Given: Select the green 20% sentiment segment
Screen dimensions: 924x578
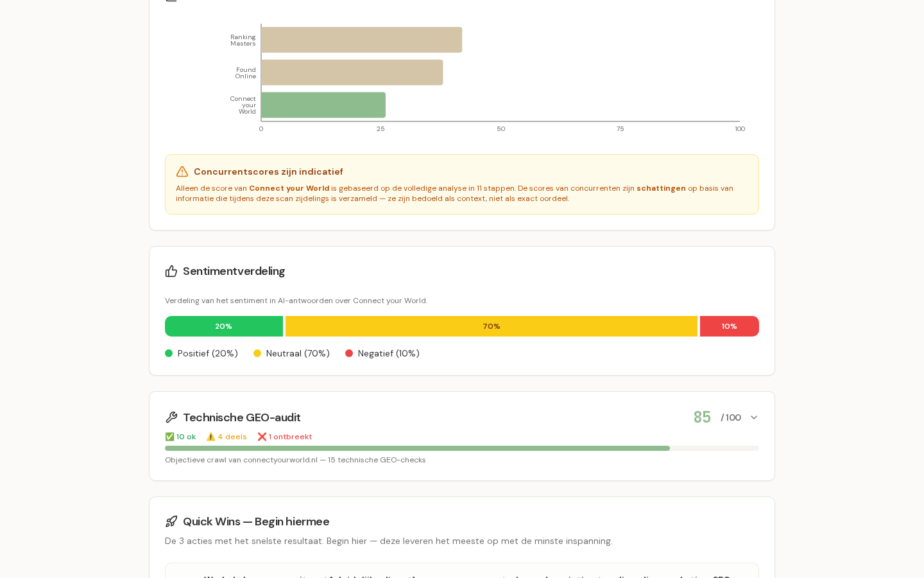Looking at the screenshot, I should click(224, 326).
